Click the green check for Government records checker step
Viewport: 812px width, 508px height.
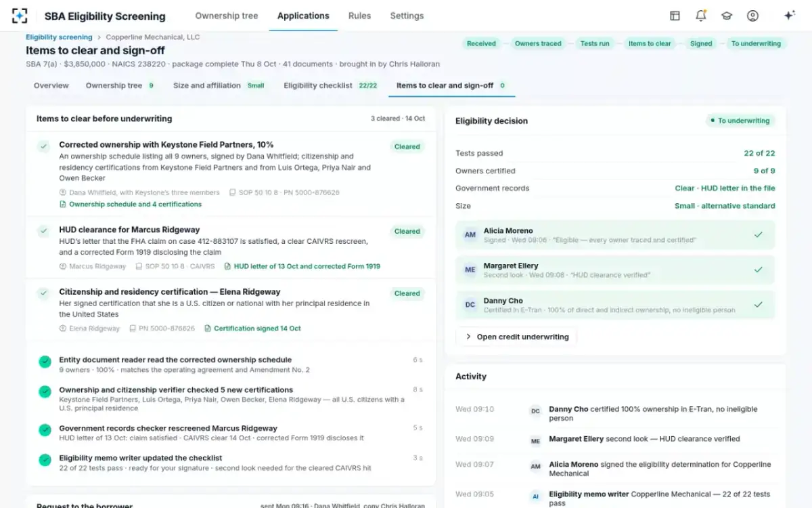tap(45, 430)
